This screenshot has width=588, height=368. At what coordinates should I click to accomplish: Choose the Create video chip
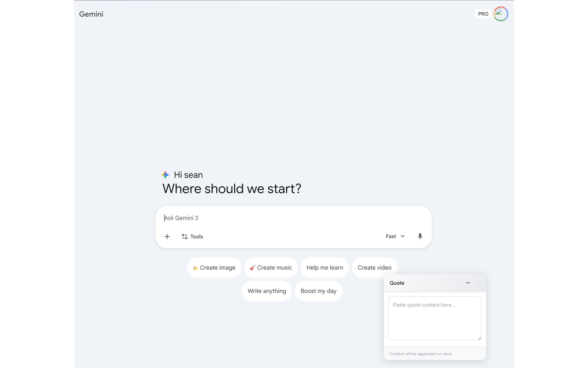[374, 268]
